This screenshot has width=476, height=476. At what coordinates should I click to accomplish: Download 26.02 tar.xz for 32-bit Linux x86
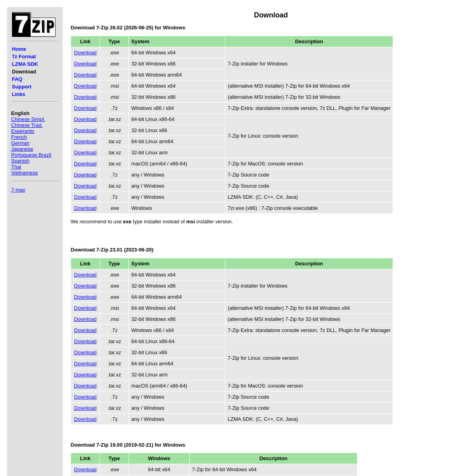85,131
